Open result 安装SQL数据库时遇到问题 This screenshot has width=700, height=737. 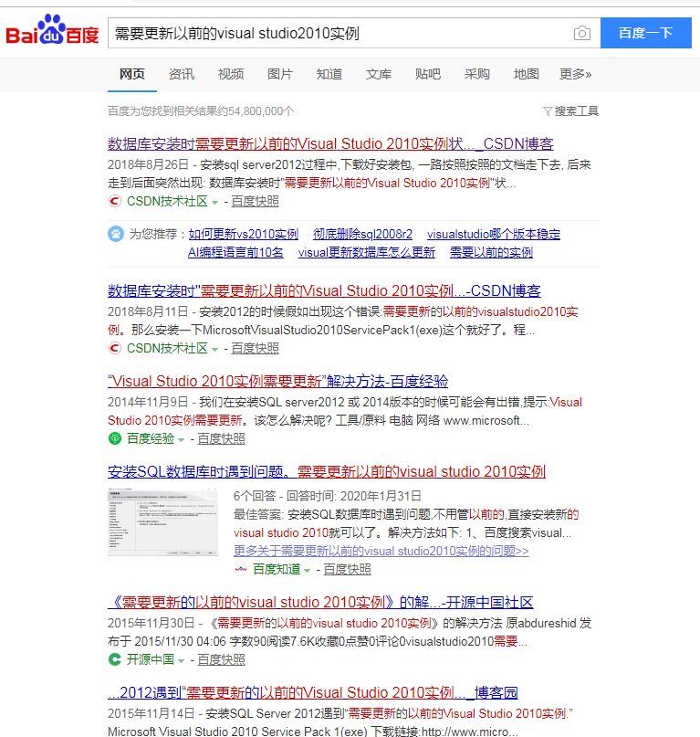pos(327,471)
